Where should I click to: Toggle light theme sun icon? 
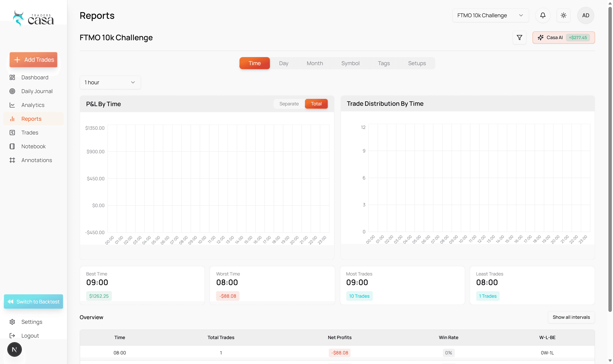point(563,15)
